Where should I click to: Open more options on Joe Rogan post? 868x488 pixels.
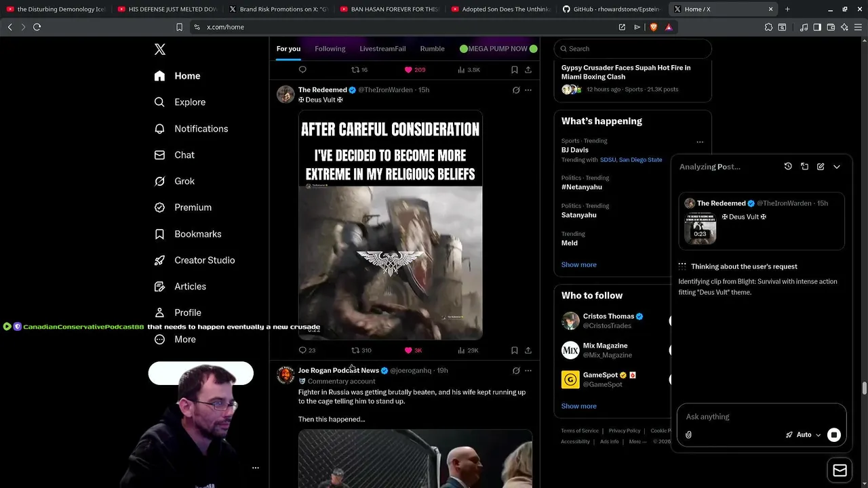click(528, 371)
